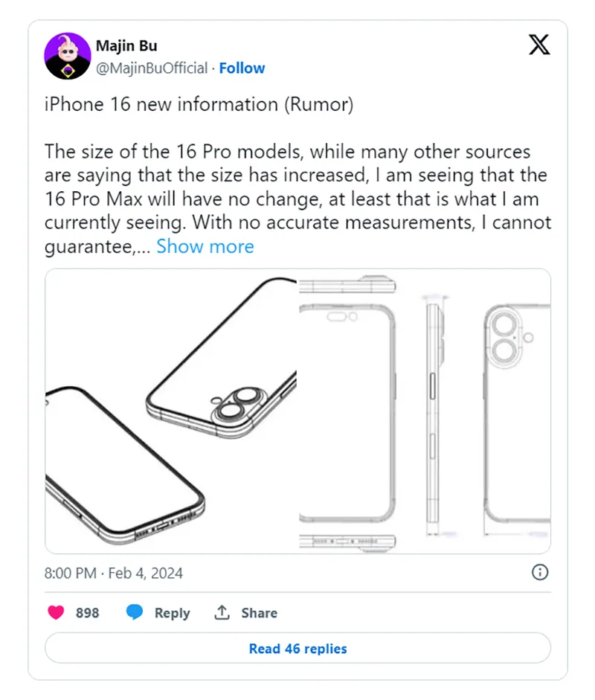Open the X logo link
The width and height of the screenshot is (595, 700).
click(539, 46)
